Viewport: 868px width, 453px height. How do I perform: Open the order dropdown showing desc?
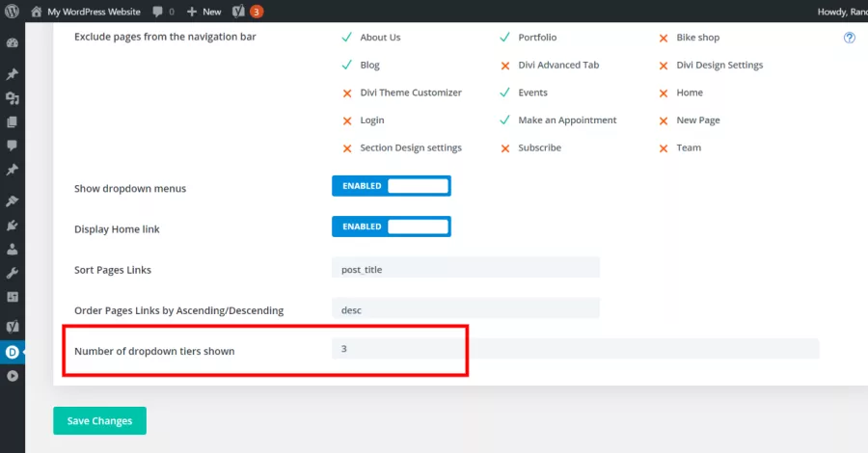click(x=466, y=309)
